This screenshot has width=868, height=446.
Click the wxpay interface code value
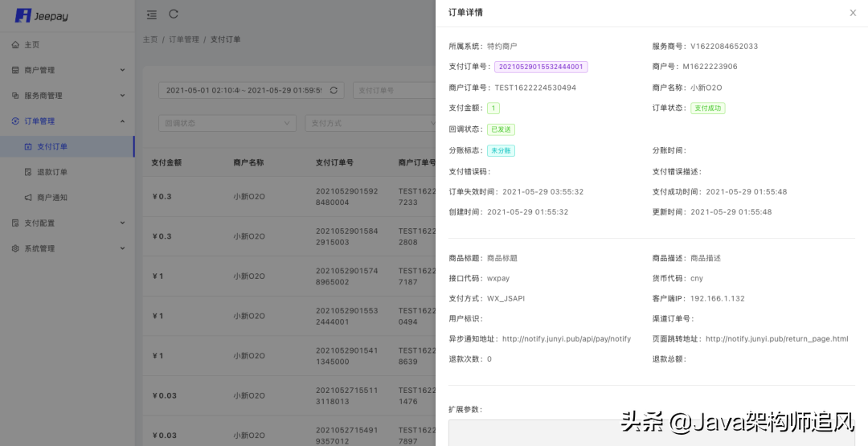[498, 278]
